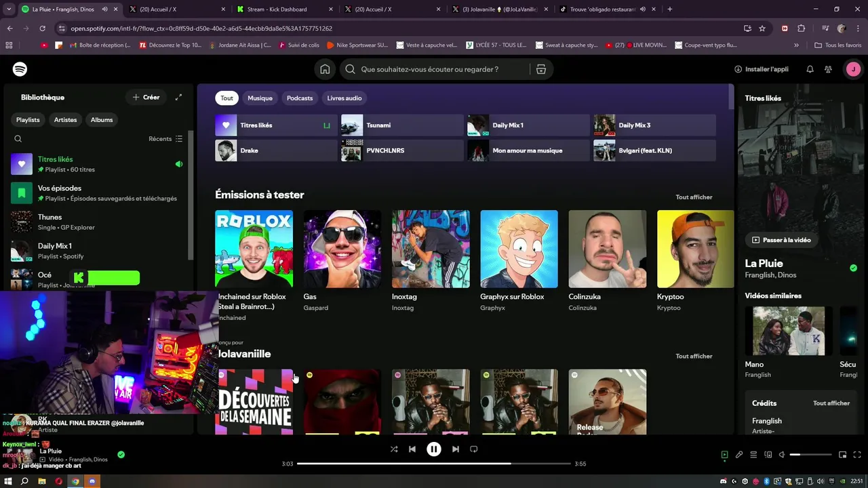Open the mini player icon

[x=843, y=455]
